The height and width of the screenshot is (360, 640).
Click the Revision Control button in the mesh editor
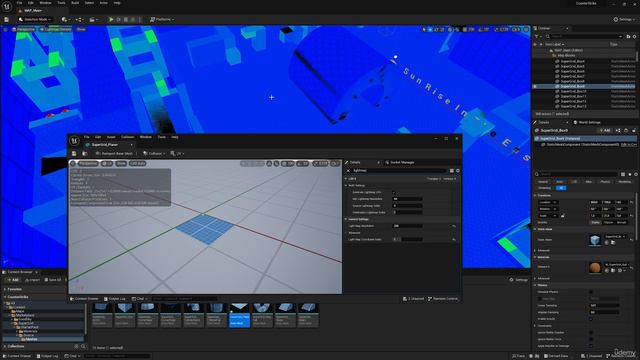pos(443,299)
